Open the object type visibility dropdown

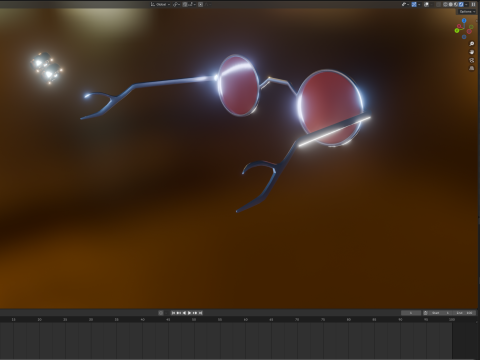coord(405,4)
